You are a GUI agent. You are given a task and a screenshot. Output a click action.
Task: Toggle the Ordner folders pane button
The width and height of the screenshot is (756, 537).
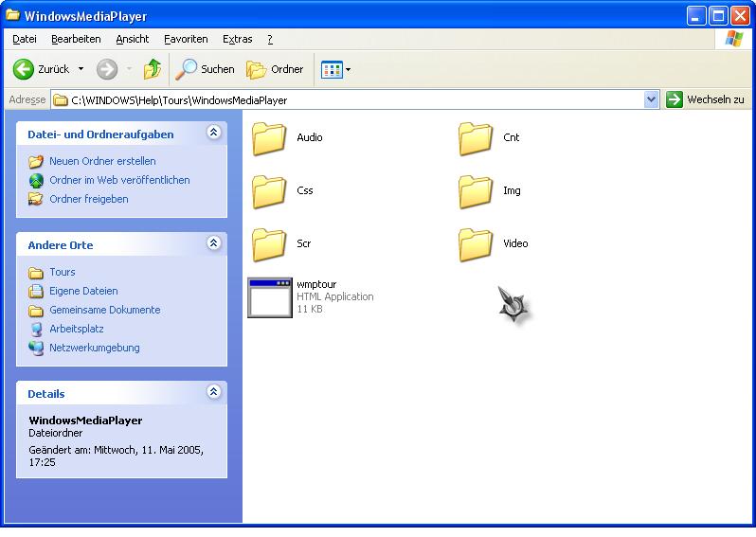tap(275, 69)
